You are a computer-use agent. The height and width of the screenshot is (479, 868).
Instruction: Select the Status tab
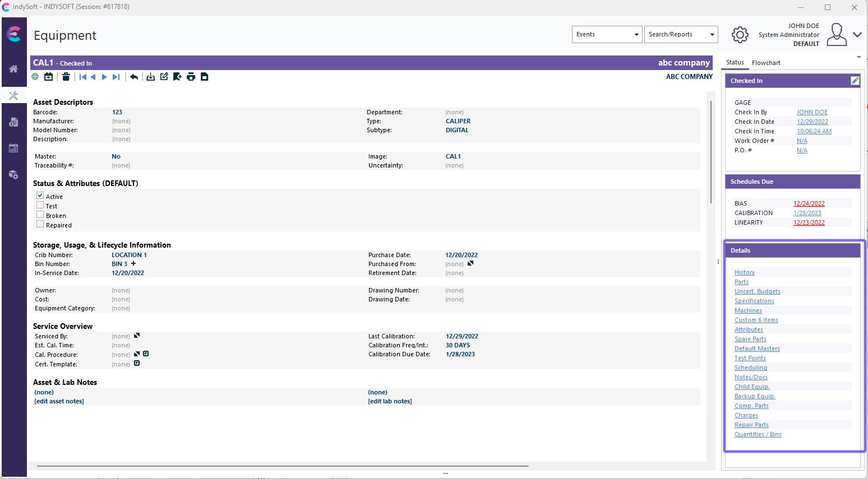tap(735, 63)
